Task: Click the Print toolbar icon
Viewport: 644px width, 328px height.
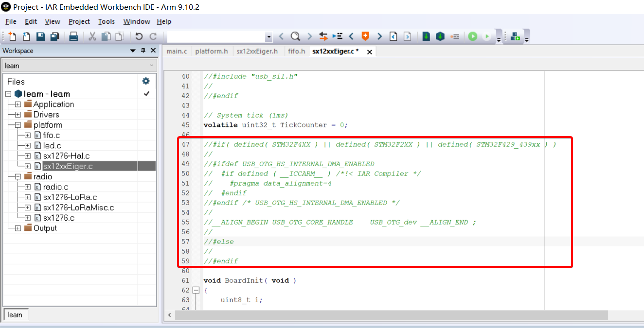Action: pyautogui.click(x=73, y=36)
